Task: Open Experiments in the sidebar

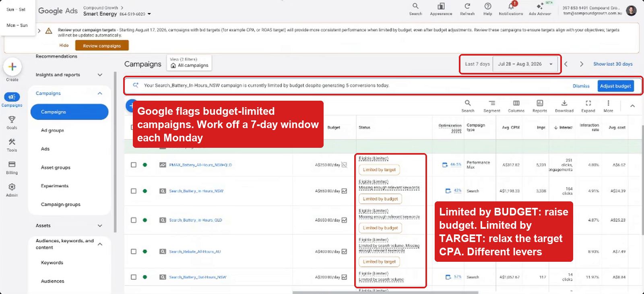Action: coord(55,186)
